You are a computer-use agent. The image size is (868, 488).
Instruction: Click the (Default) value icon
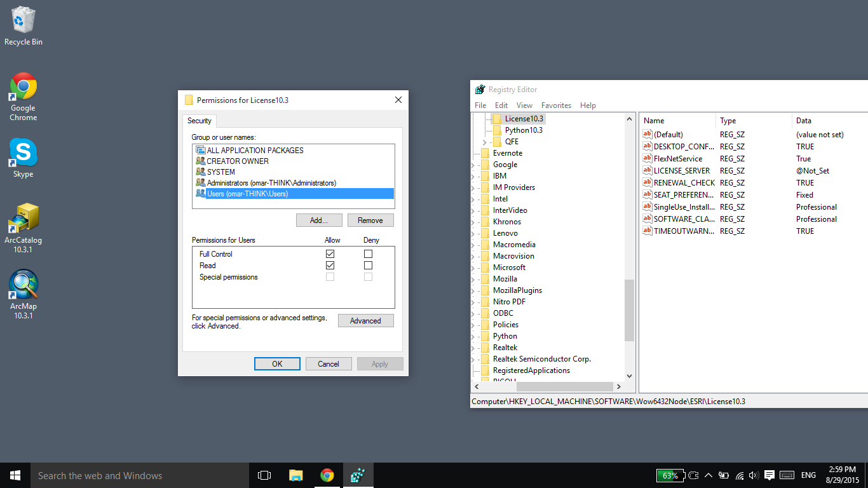tap(648, 134)
